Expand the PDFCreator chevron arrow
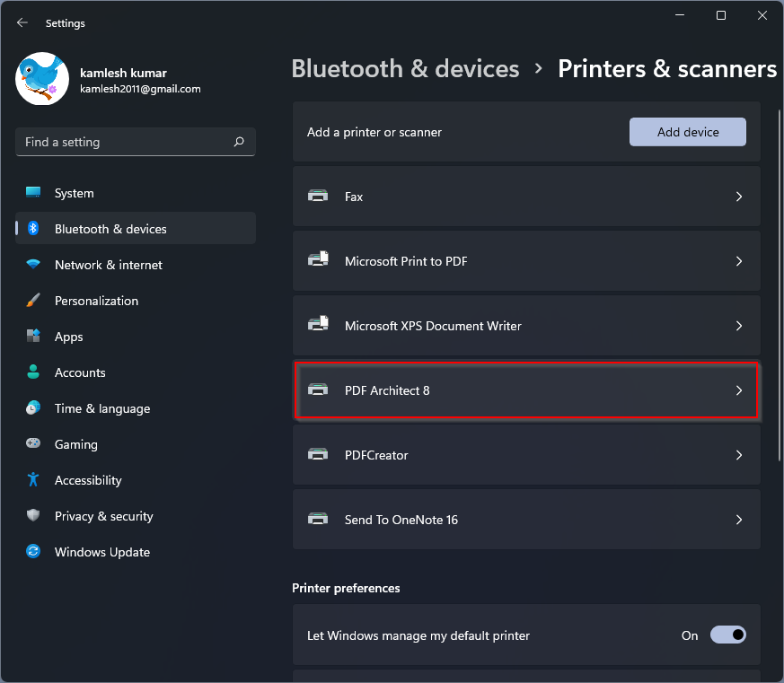 click(739, 455)
